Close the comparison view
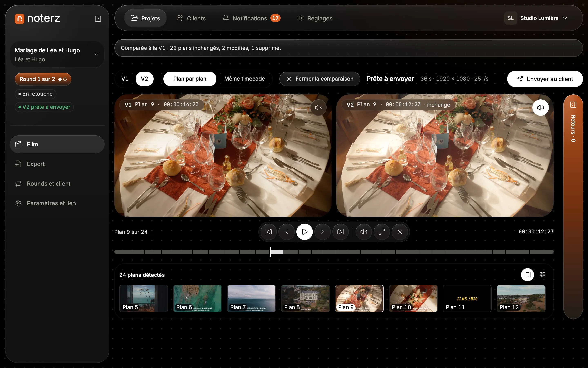Viewport: 588px width, 368px height. coord(320,79)
